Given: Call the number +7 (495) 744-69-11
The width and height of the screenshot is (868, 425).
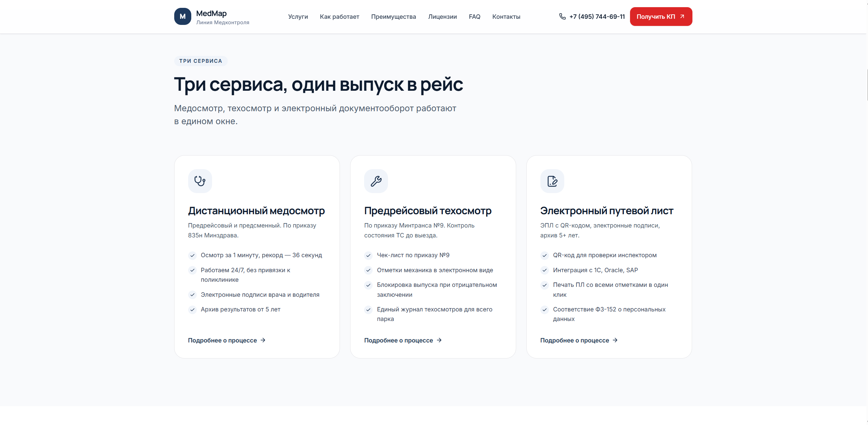Looking at the screenshot, I should (x=597, y=16).
